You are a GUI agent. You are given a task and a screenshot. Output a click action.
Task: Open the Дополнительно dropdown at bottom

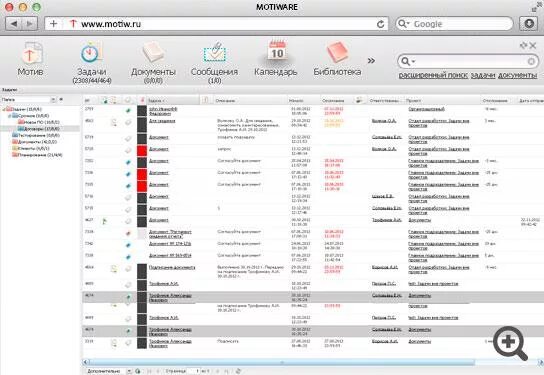(x=109, y=371)
